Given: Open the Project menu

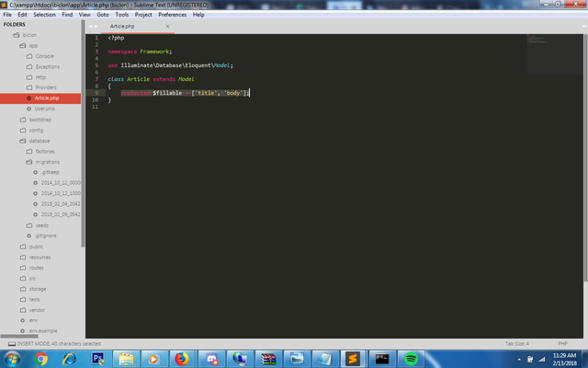Looking at the screenshot, I should [143, 15].
